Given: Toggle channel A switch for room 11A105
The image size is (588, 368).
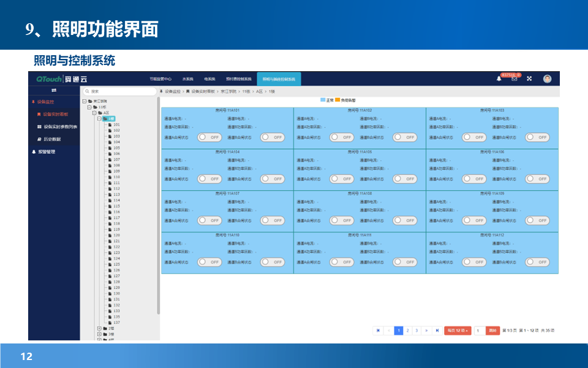Looking at the screenshot, I should tap(342, 179).
